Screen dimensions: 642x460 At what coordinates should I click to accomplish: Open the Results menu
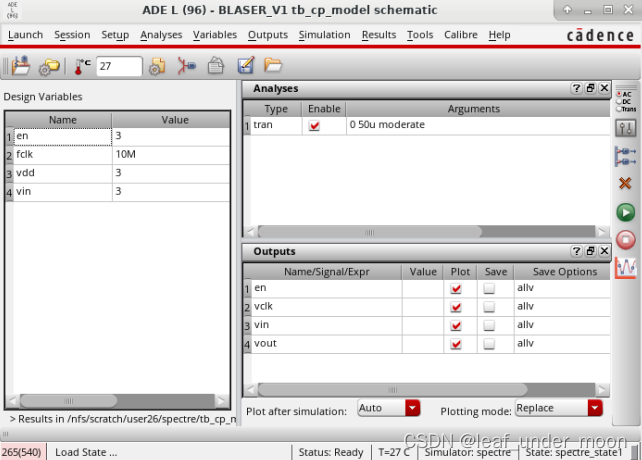(379, 35)
